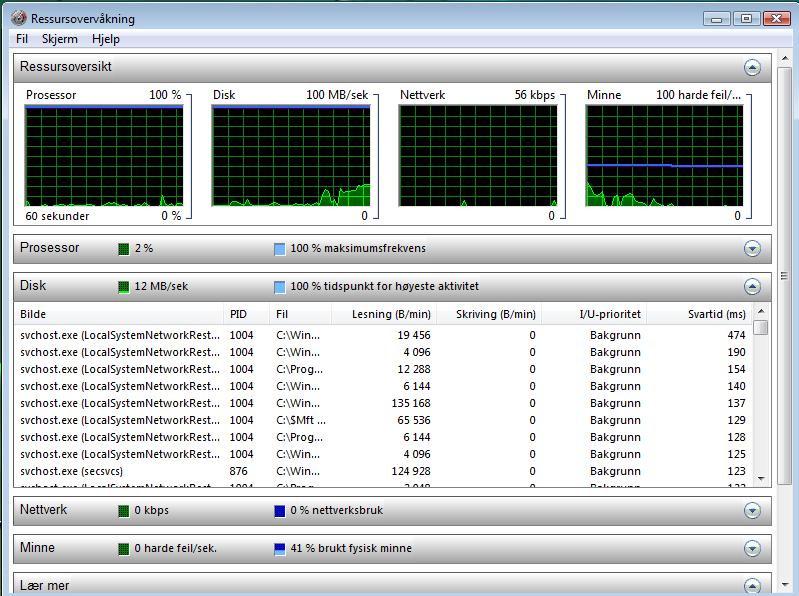Click the 190 ms response time cell

point(736,353)
